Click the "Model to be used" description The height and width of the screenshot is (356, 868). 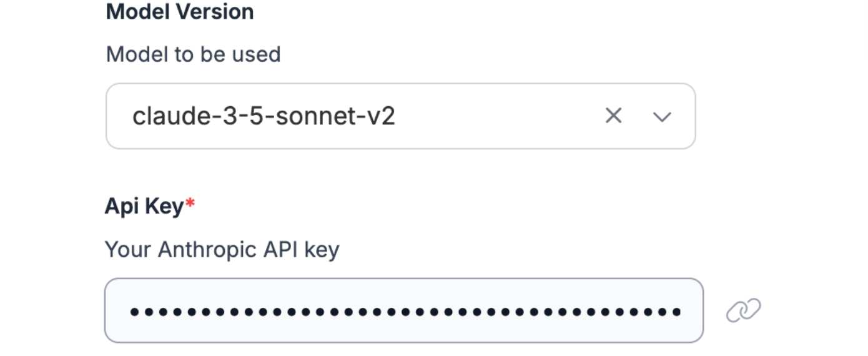click(x=193, y=54)
